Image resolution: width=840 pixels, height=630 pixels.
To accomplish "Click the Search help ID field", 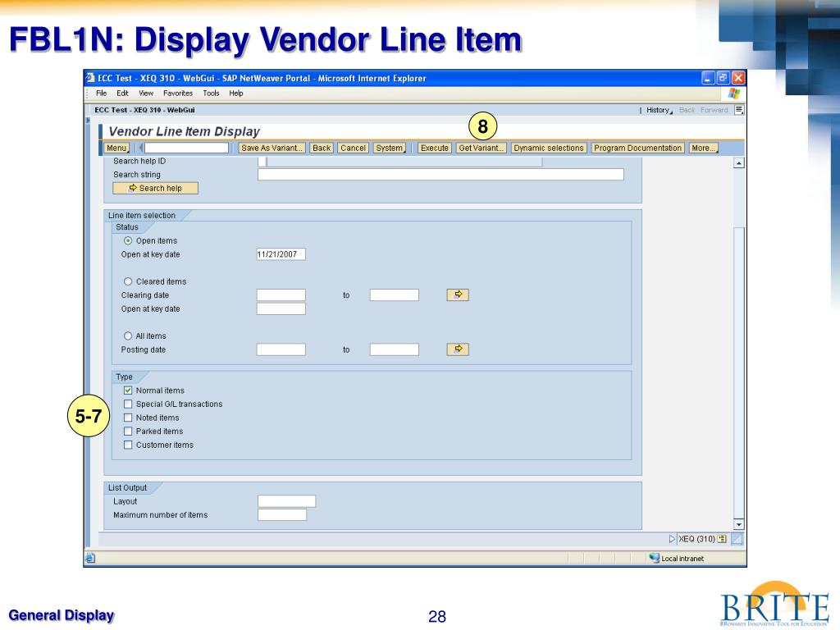I will pos(262,162).
